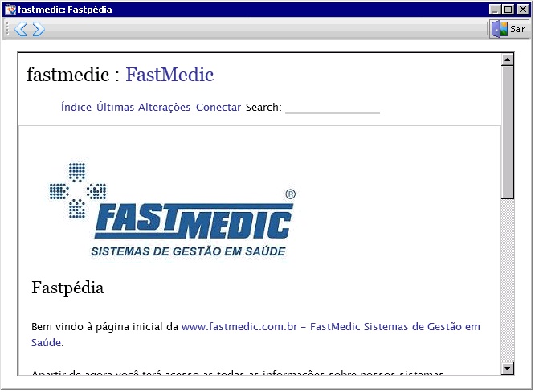Click the Fastpédia heading text
The width and height of the screenshot is (535, 392).
(67, 288)
